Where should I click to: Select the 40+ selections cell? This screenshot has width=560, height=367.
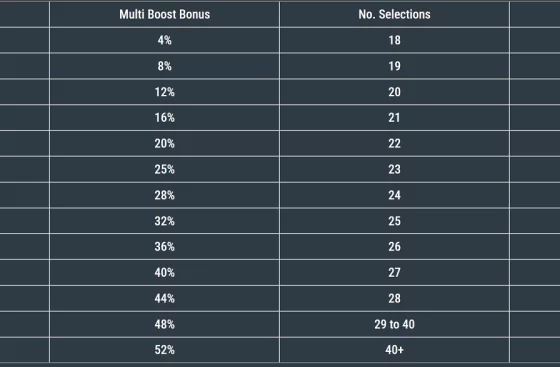(x=394, y=350)
